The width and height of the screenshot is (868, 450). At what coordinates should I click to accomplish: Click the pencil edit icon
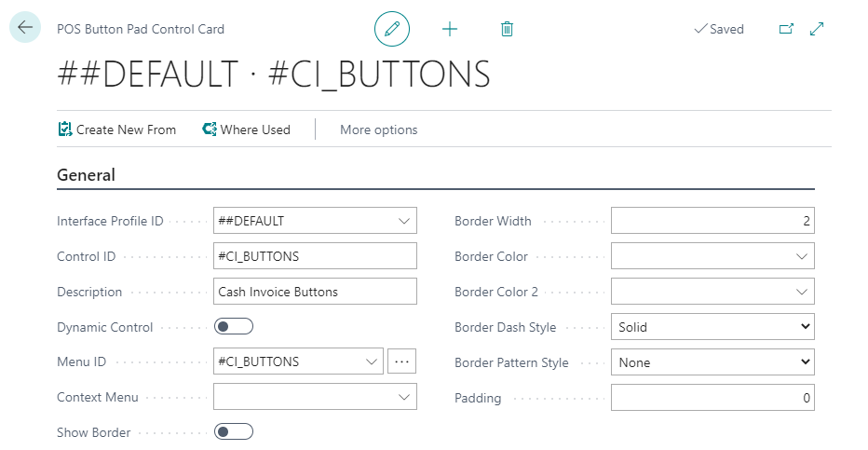click(392, 29)
